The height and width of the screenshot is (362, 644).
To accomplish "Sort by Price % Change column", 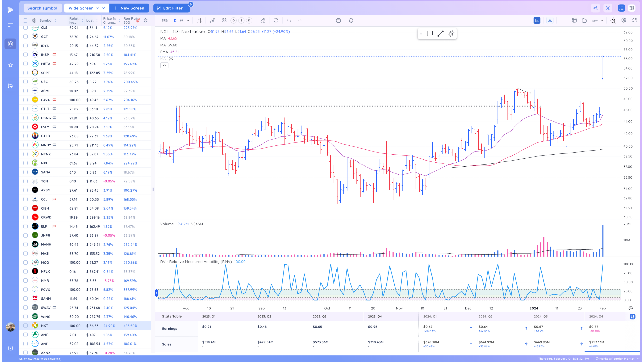I will tap(112, 21).
